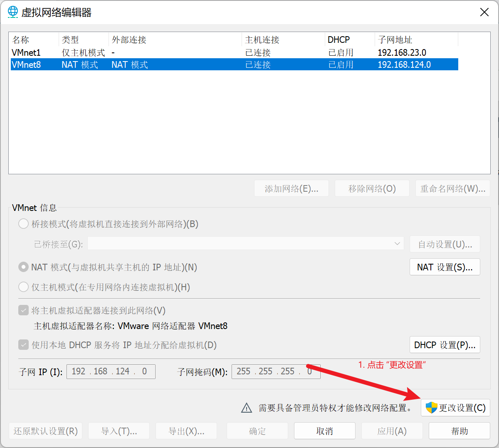Click the 名称 column header
The width and height of the screenshot is (499, 448).
pyautogui.click(x=34, y=40)
